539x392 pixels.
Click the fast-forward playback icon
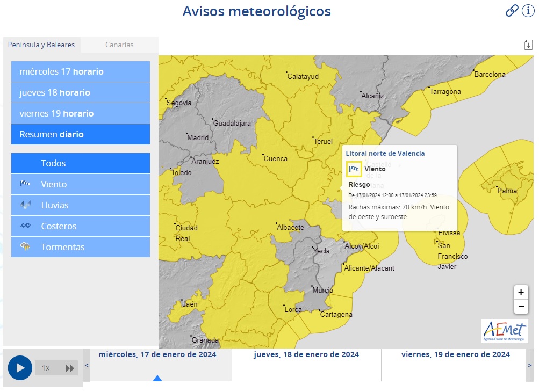pyautogui.click(x=70, y=368)
